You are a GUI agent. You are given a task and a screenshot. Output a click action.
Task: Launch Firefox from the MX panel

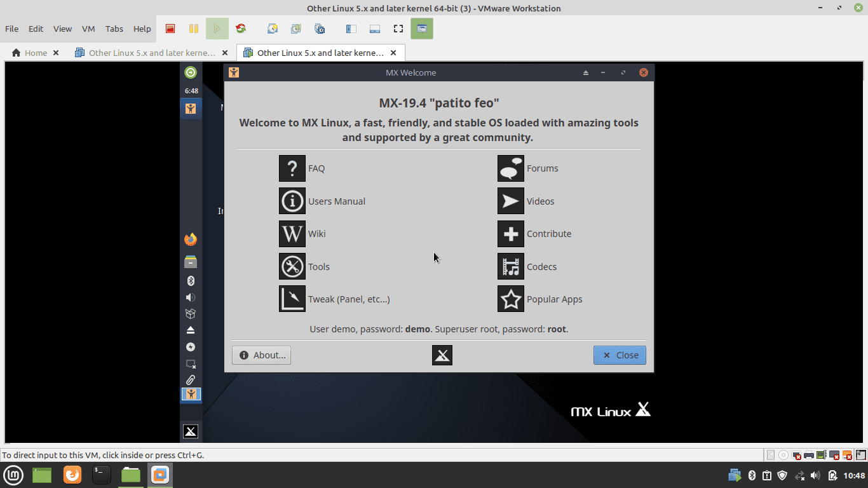191,240
